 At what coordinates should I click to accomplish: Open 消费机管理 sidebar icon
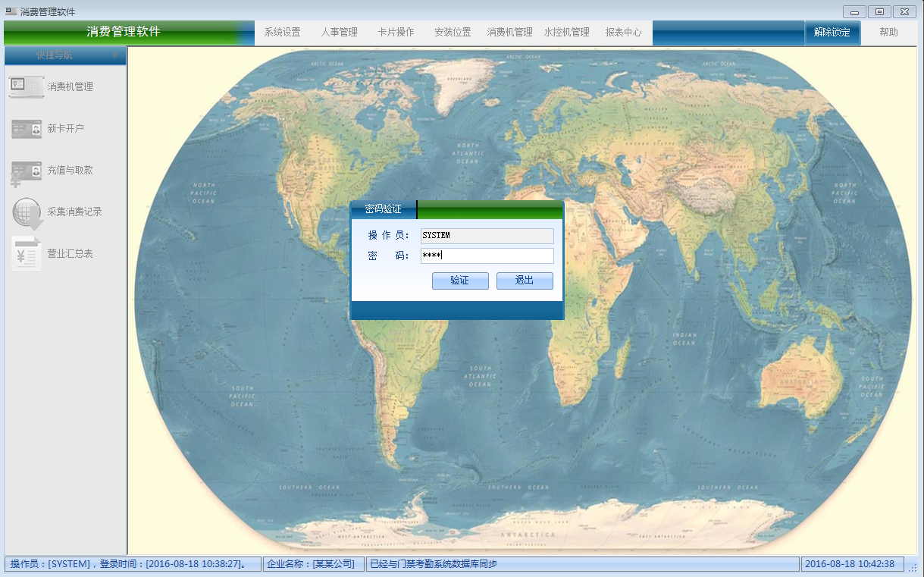tap(26, 86)
